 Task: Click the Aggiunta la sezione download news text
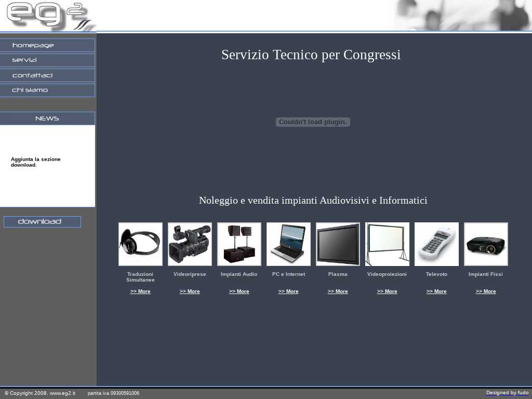36,162
